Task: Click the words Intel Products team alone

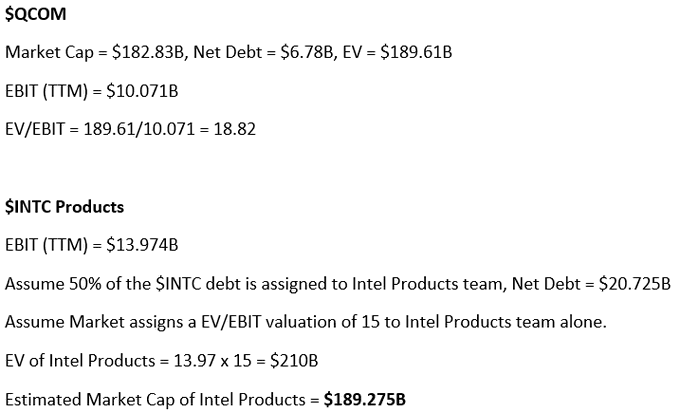Action: [x=506, y=322]
